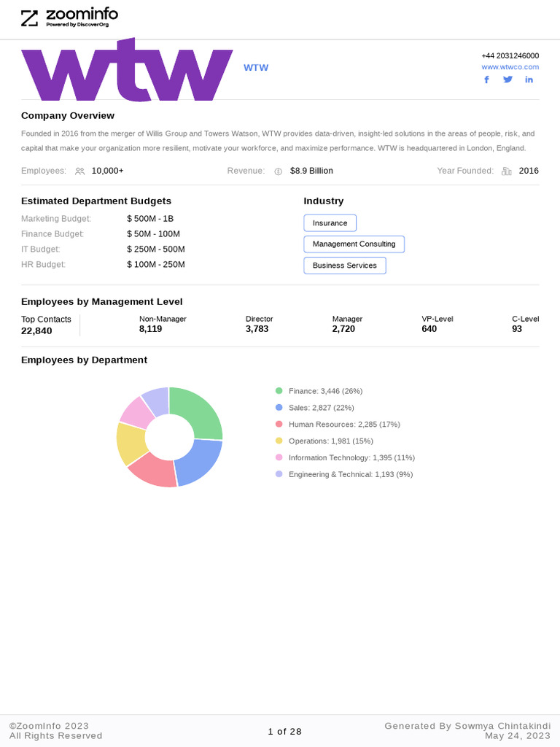Click the blue WTW company name link

click(256, 68)
